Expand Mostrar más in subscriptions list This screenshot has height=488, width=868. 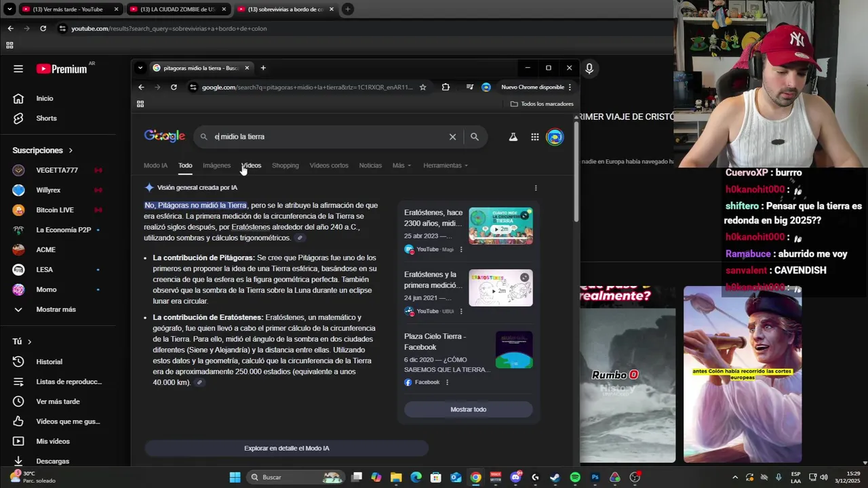(x=56, y=310)
